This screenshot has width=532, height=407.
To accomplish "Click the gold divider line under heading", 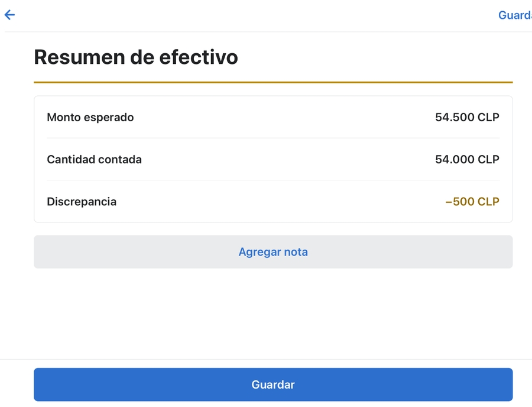I will [x=273, y=82].
